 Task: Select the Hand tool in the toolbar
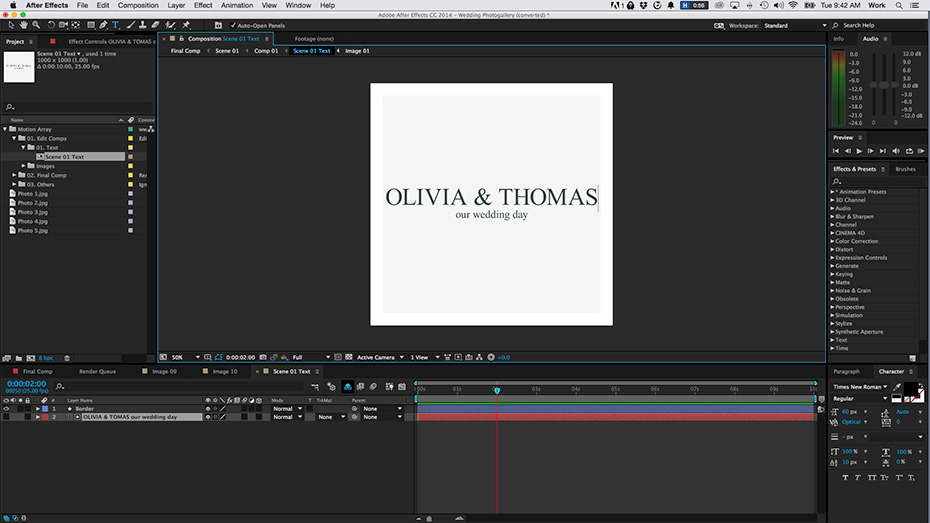[x=23, y=25]
